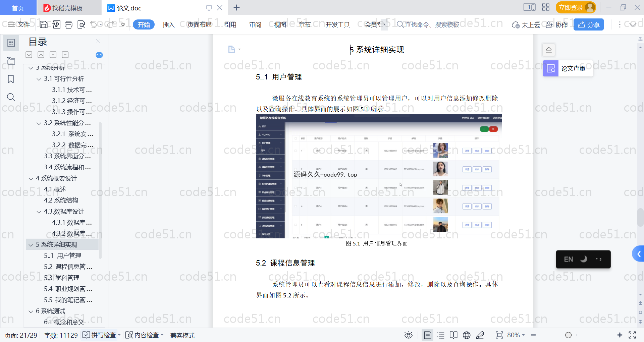Click the Print icon in toolbar
Viewport: 644px width, 342px height.
68,24
